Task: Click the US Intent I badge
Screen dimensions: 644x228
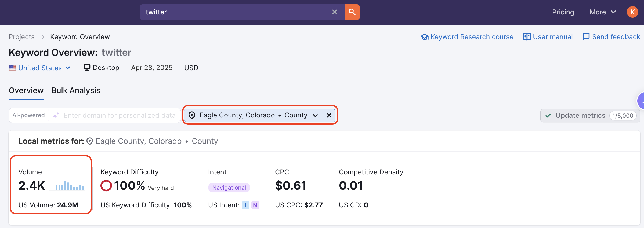Action: 245,205
